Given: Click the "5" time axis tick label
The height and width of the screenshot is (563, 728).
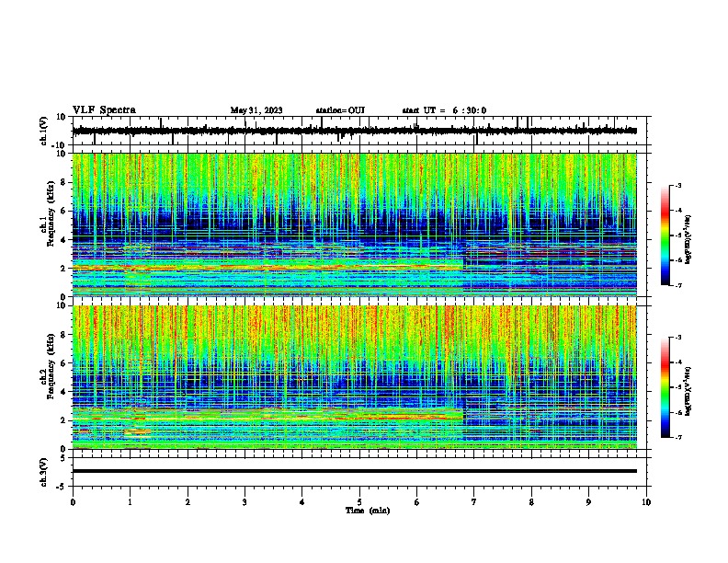Looking at the screenshot, I should 359,502.
